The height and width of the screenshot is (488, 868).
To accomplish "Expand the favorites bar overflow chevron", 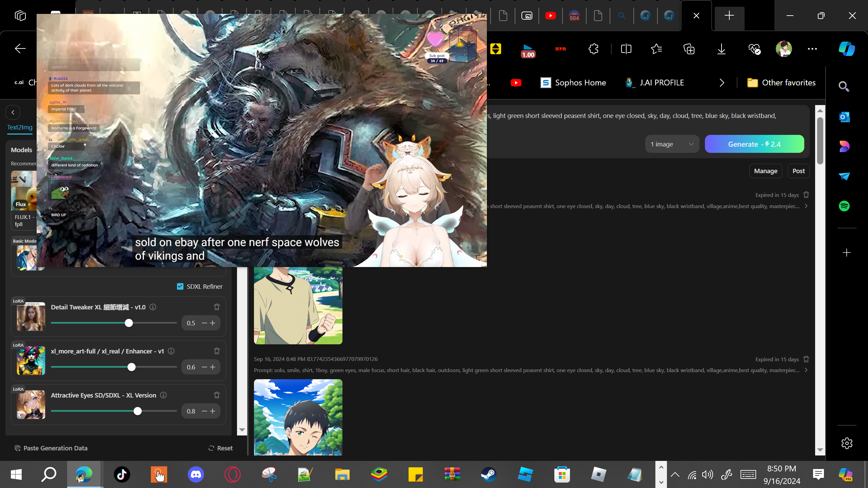I will click(x=722, y=83).
